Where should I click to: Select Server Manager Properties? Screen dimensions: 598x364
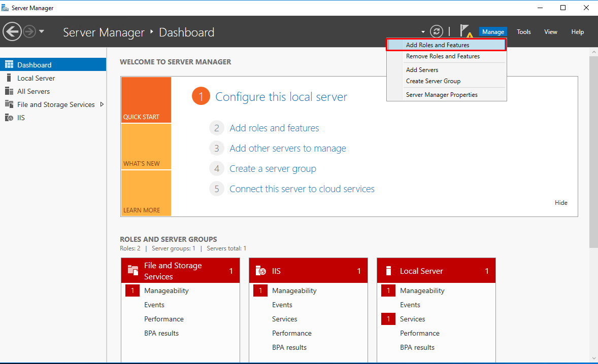[x=442, y=95]
